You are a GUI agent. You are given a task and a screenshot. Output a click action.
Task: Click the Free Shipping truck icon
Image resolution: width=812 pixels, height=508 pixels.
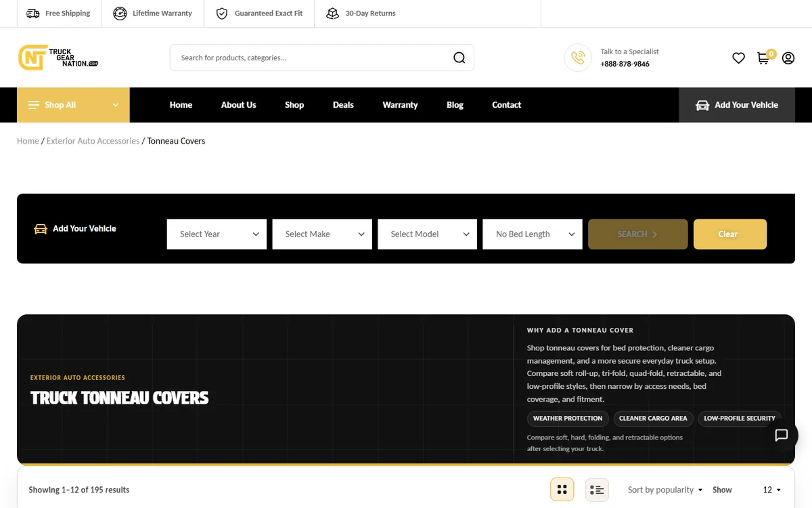point(32,14)
